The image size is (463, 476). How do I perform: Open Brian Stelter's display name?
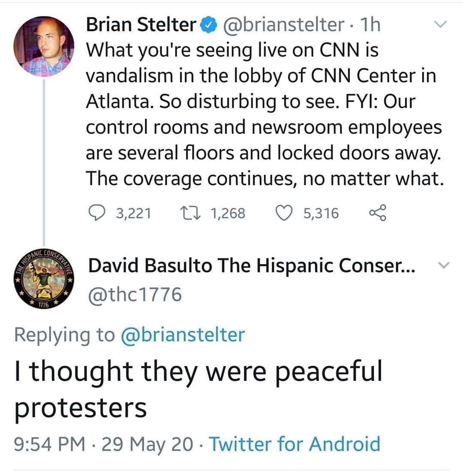point(141,25)
